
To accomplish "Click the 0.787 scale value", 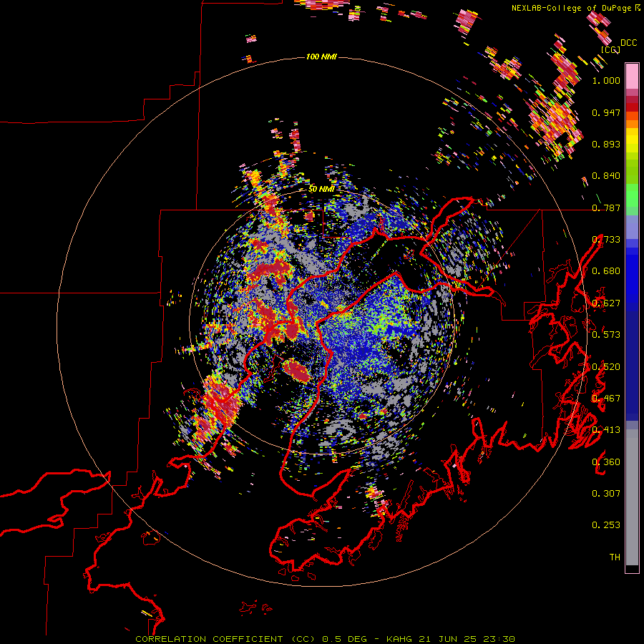I will coord(606,208).
